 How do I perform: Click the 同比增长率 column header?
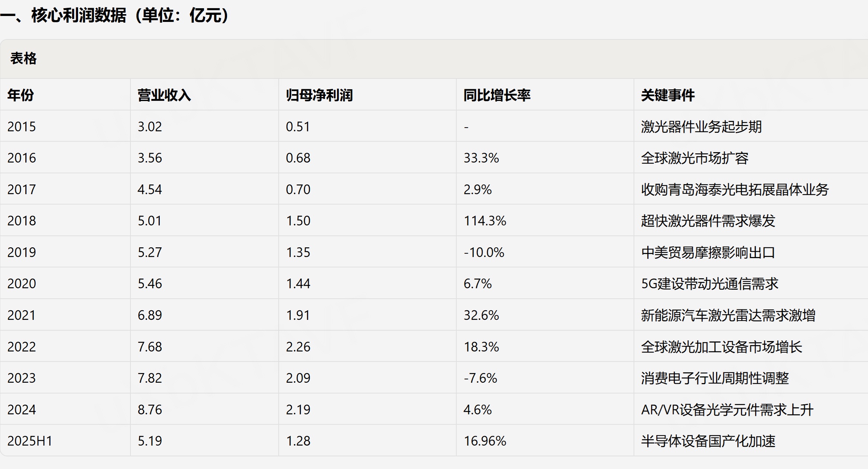click(x=497, y=95)
